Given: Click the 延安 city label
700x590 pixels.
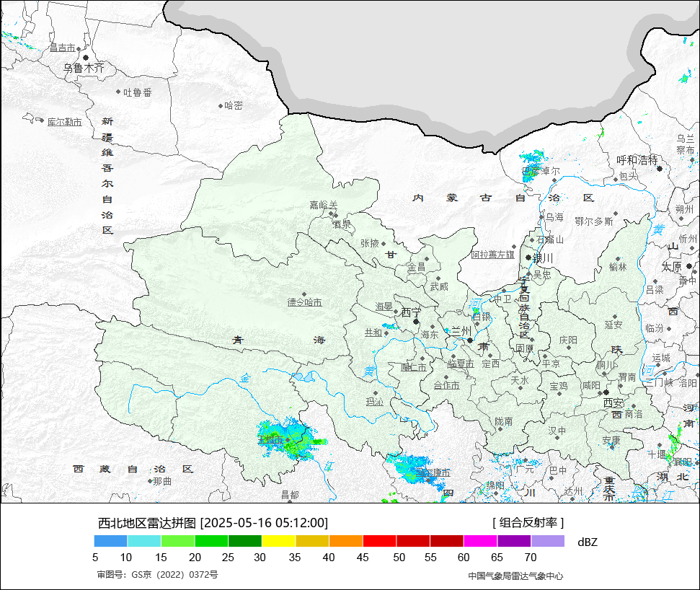Looking at the screenshot, I should (613, 325).
